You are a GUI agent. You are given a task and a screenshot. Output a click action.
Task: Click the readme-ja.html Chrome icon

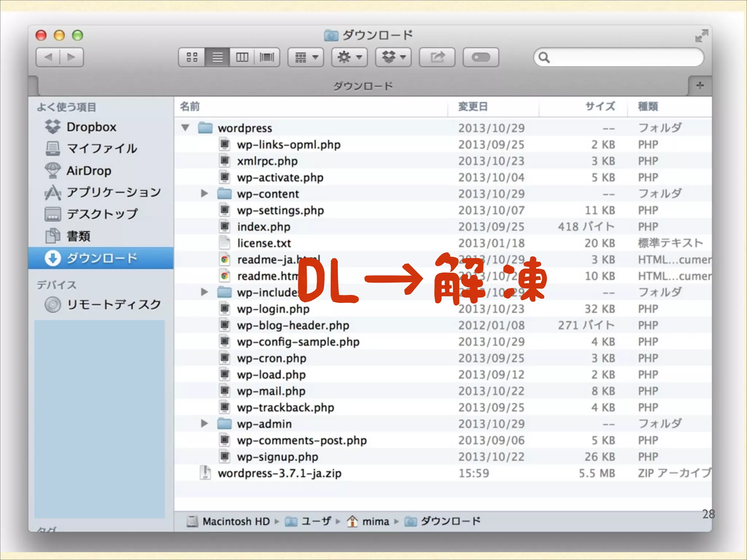[x=225, y=260]
